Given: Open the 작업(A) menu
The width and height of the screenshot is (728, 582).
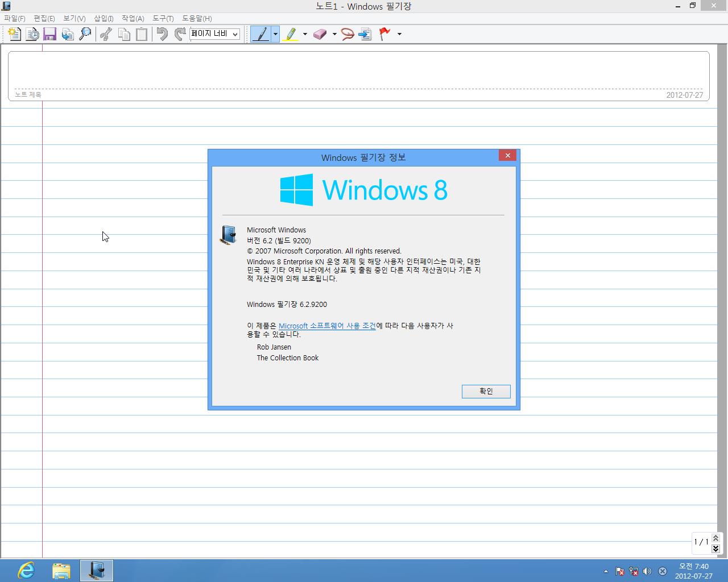Looking at the screenshot, I should tap(133, 18).
